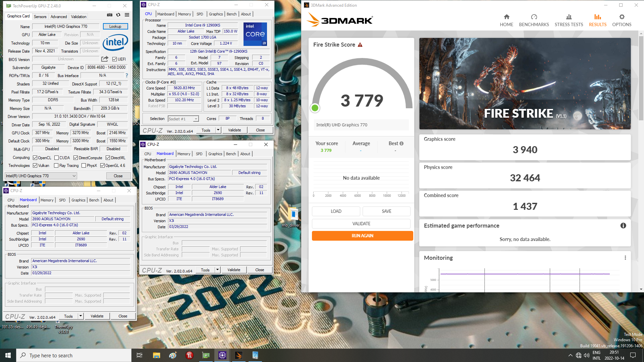Click the CPU-Z taskbar icon
Viewport: 644px width, 362px height.
click(222, 355)
